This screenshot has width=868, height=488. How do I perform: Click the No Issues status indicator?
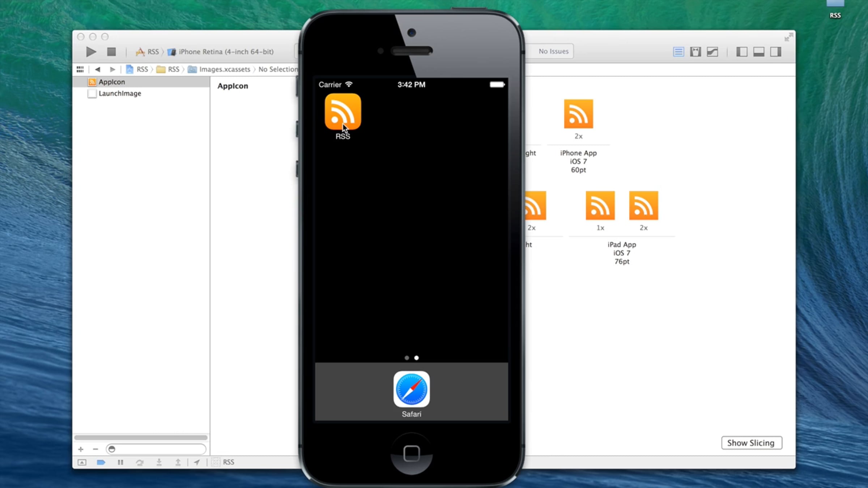point(553,51)
